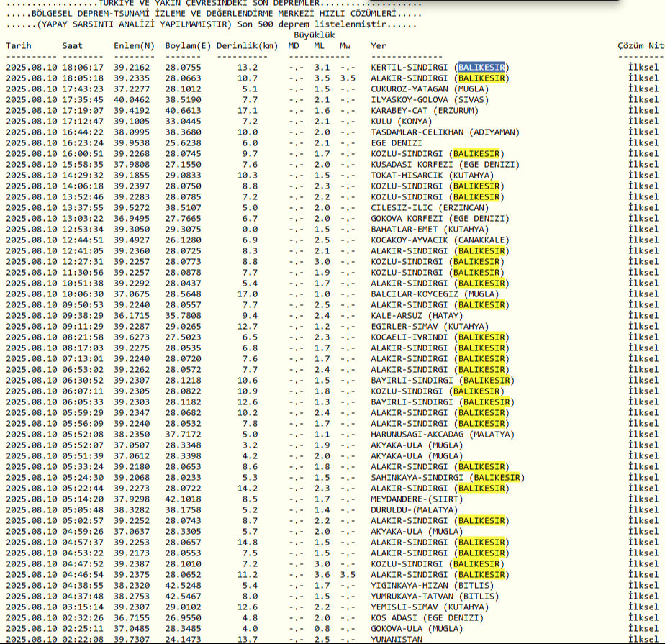Viewport: 665px width, 644px height.
Task: Click the blue-selected BALIKESIR text in KERTIL-SINDIRGI row
Action: (x=481, y=68)
